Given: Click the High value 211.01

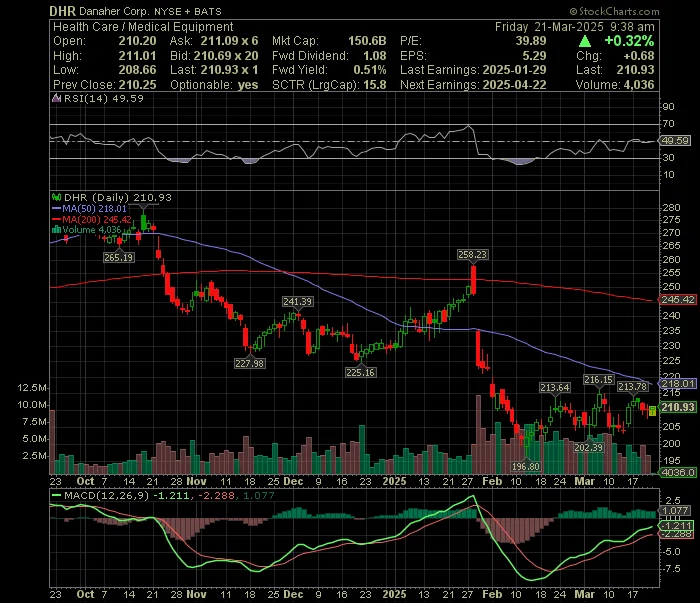Looking at the screenshot, I should [x=138, y=56].
